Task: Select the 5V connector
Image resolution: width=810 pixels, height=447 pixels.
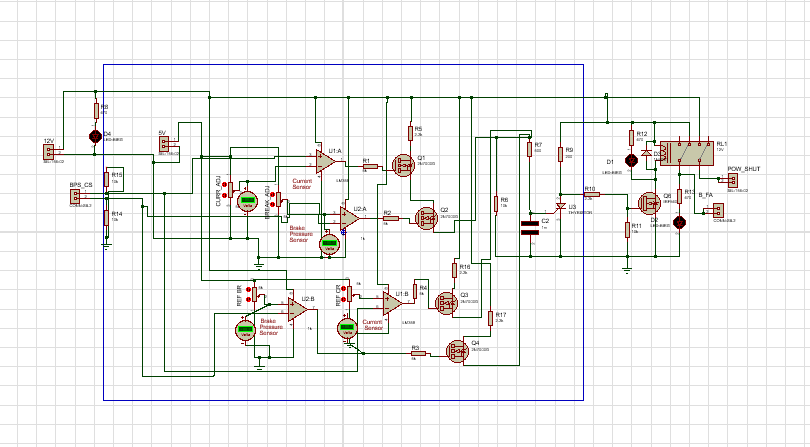Action: 164,144
